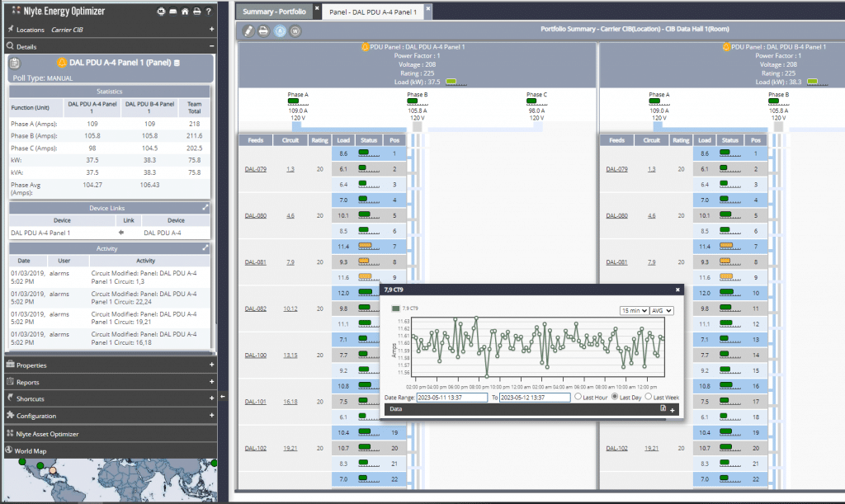
Task: Click Phase A status indicator in A-4 panel
Action: (x=294, y=101)
